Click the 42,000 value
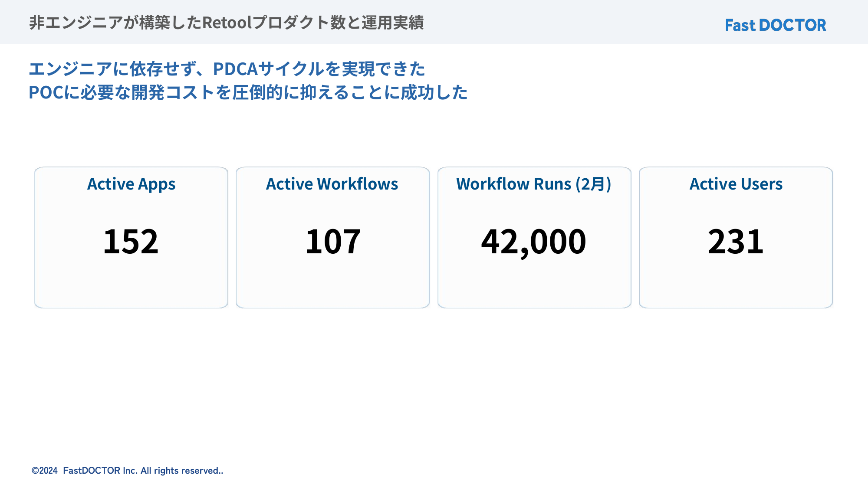 pos(533,241)
